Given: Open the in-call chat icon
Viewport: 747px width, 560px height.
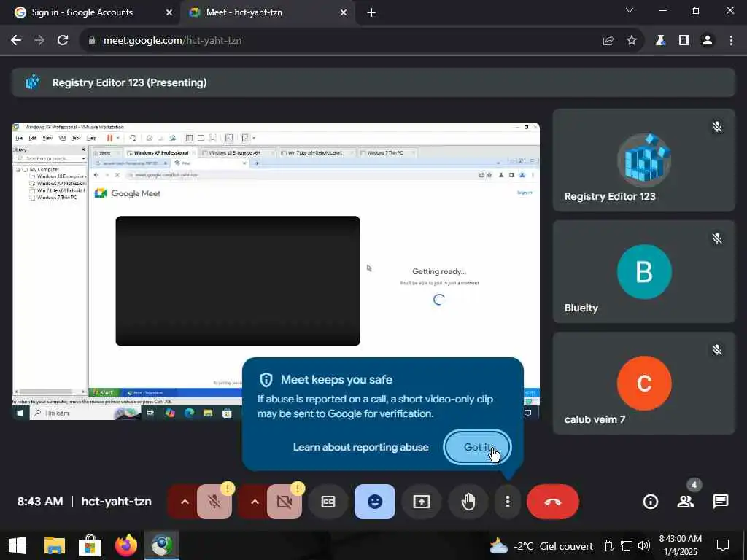Looking at the screenshot, I should [x=720, y=502].
